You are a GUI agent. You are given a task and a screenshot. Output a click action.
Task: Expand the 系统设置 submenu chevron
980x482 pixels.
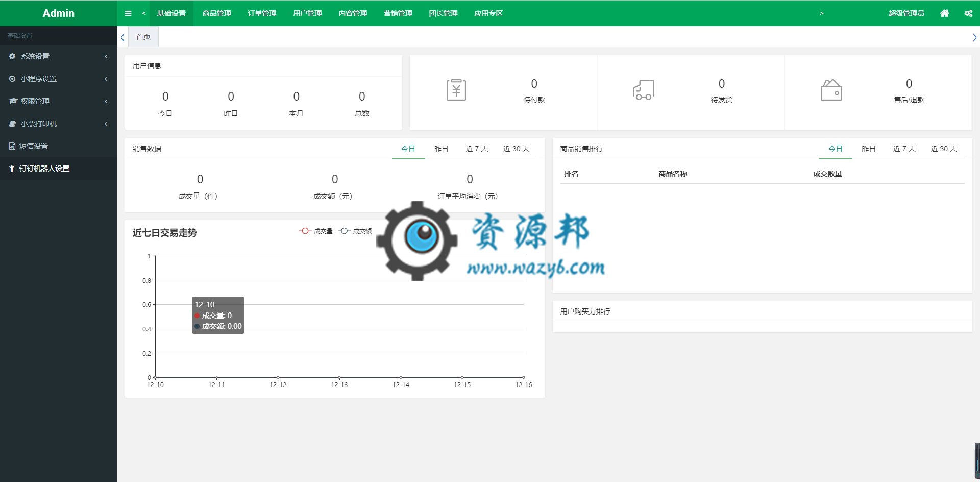[106, 56]
